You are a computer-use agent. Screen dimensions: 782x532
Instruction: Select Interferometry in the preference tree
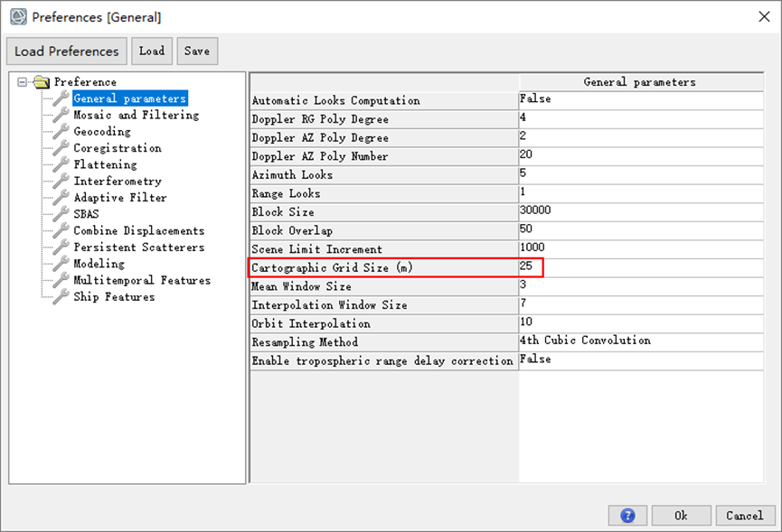tap(118, 181)
